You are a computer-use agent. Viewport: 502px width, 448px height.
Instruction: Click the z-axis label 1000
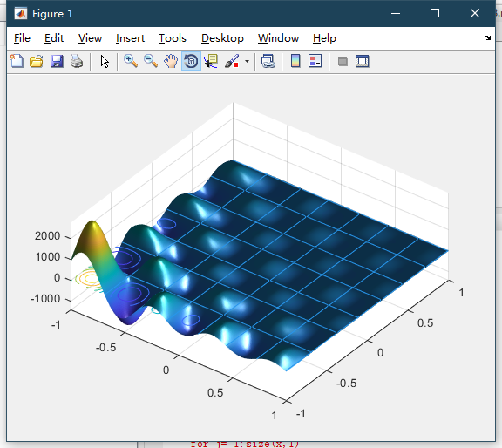[x=47, y=257]
